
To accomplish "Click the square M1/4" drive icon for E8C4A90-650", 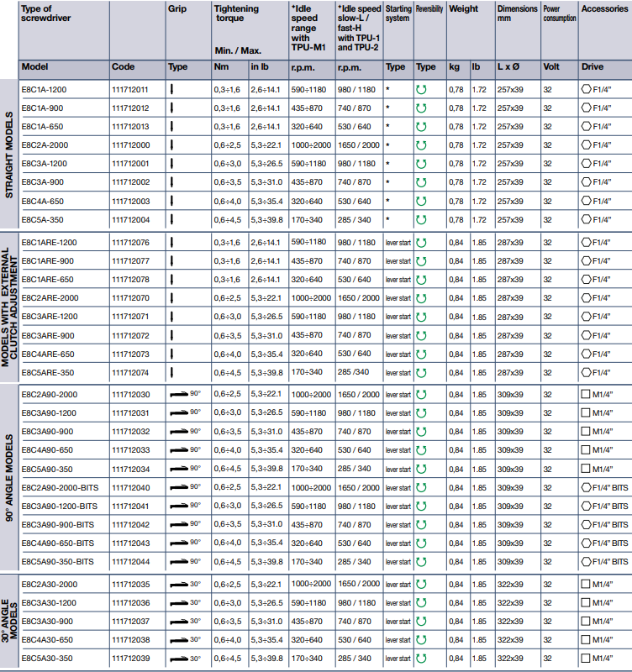I will (x=586, y=449).
